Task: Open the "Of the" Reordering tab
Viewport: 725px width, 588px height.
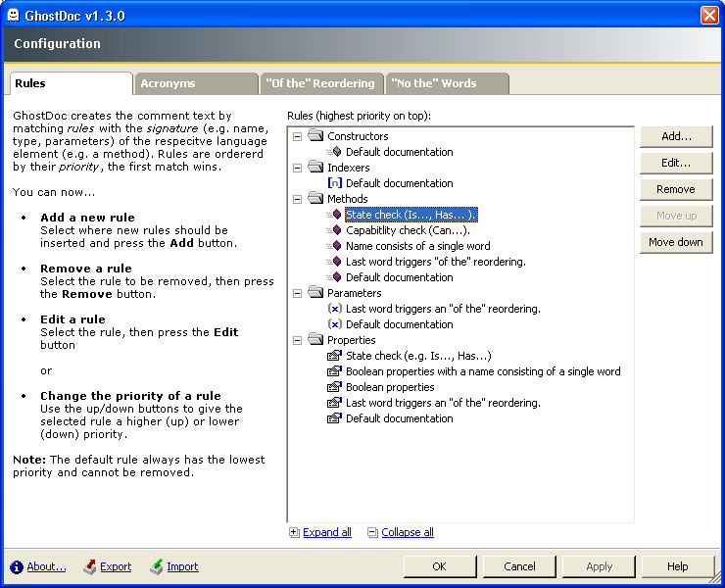Action: tap(321, 83)
